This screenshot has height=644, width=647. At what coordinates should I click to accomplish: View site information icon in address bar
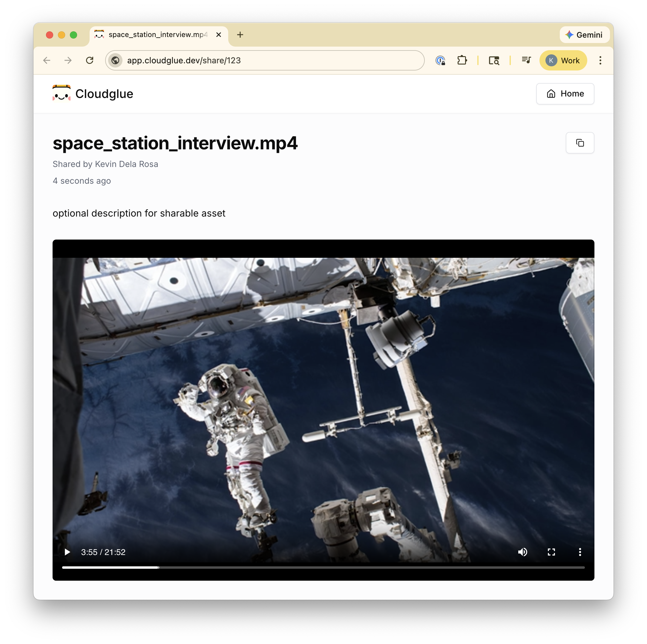tap(116, 61)
